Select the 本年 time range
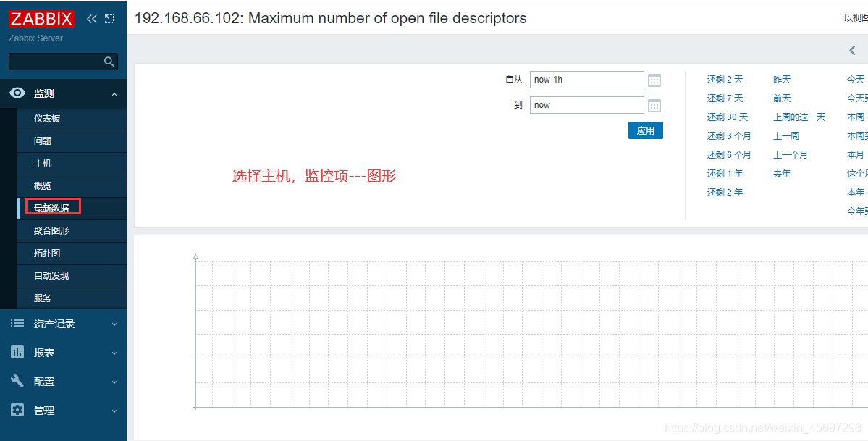This screenshot has height=441, width=868. pos(855,192)
